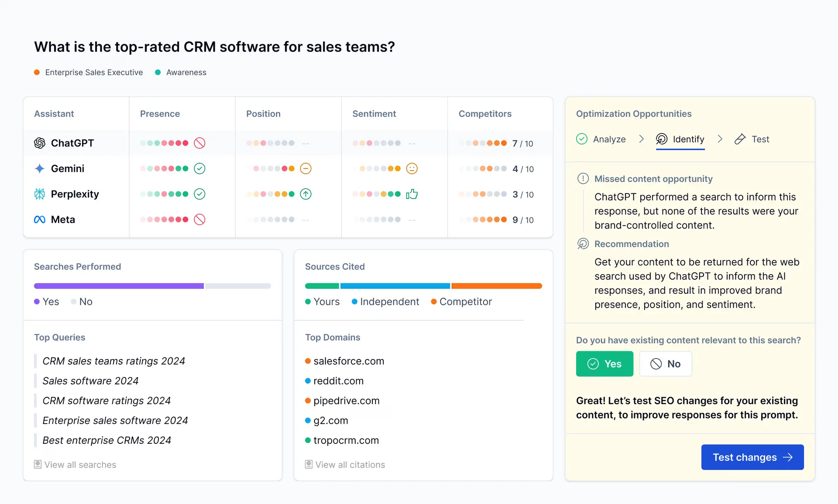Screen dimensions: 838x504
Task: Click the upward arrow icon in Perplexity's Position
Action: tap(306, 194)
